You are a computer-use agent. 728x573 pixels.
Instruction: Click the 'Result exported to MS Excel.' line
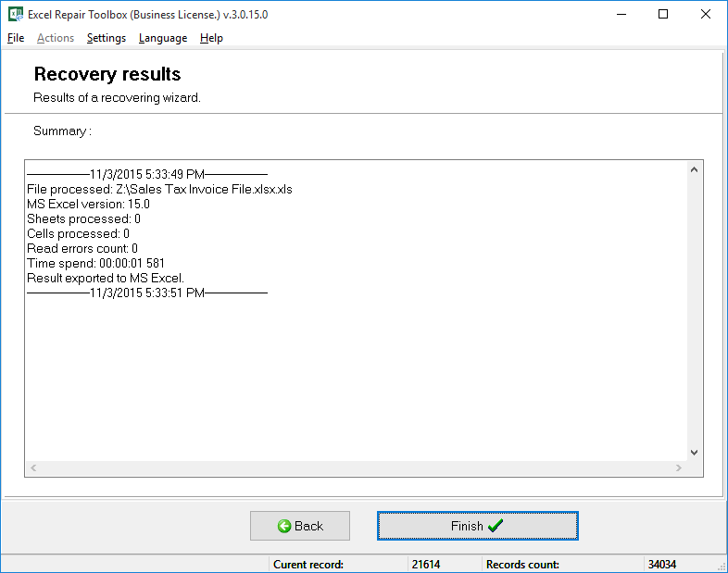click(x=106, y=279)
